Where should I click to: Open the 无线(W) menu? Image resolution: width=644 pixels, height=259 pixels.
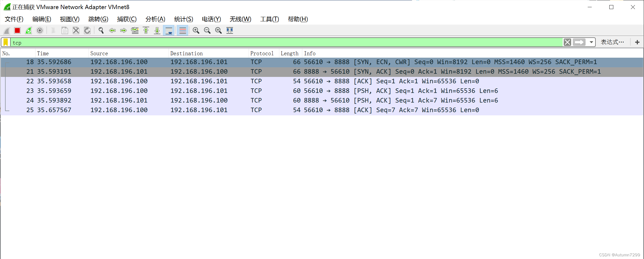click(x=240, y=19)
